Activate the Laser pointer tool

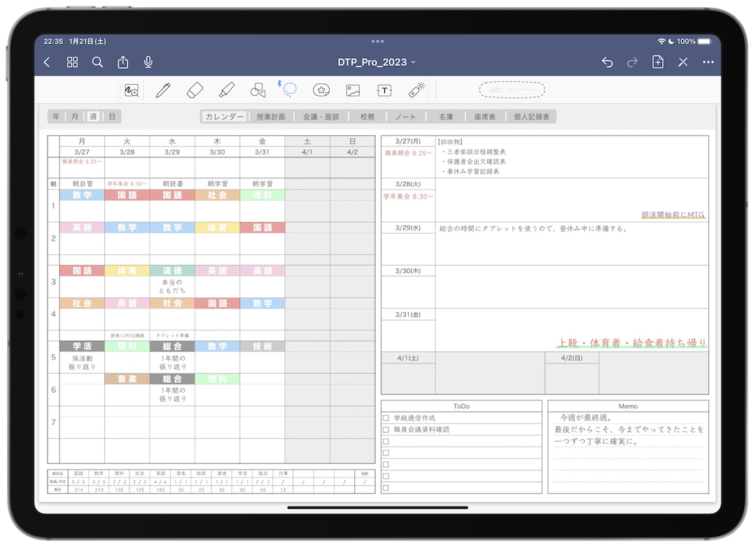click(416, 90)
